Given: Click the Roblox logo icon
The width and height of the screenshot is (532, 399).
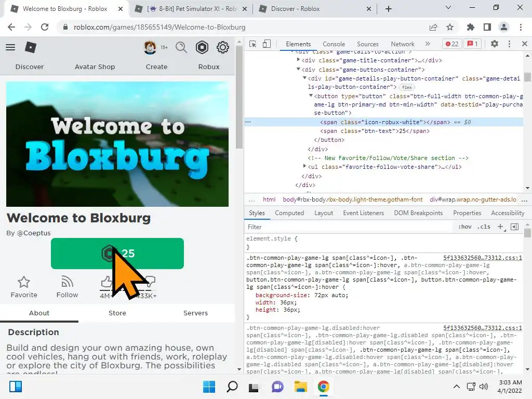Looking at the screenshot, I should pos(31,47).
